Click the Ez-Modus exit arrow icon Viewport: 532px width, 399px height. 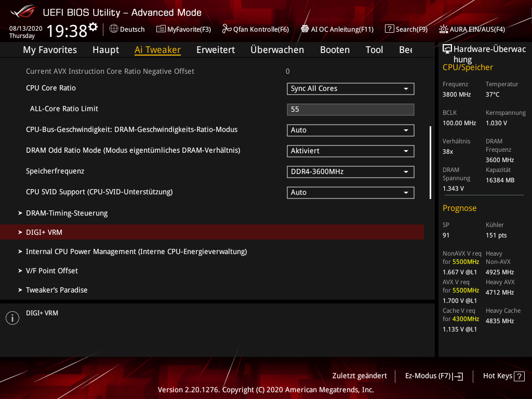click(458, 376)
